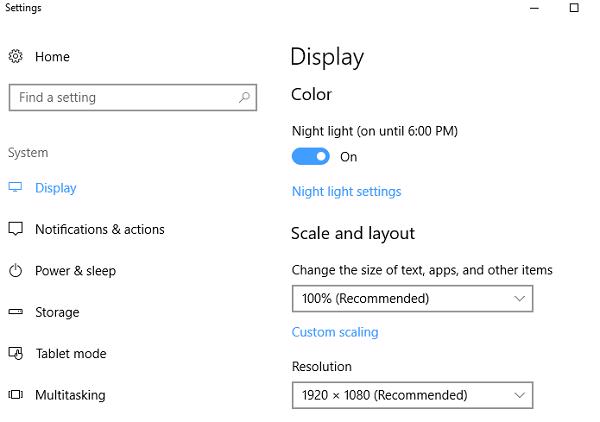Focus the Find a setting search field
600x422 pixels.
pos(120,98)
